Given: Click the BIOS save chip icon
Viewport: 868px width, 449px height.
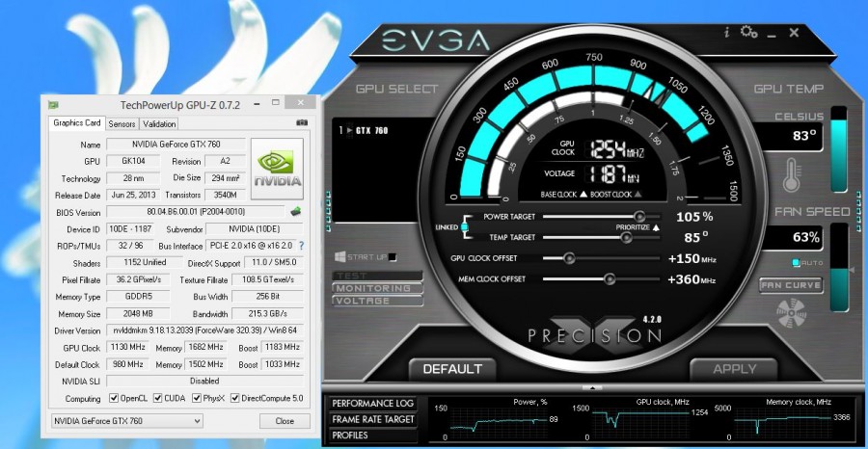Looking at the screenshot, I should (296, 211).
